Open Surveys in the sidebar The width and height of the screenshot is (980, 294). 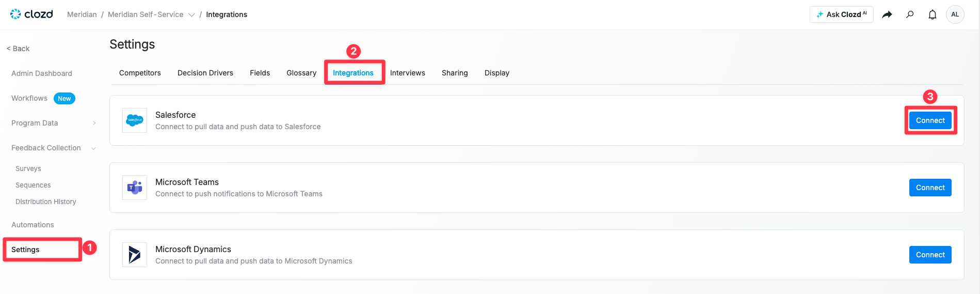28,168
